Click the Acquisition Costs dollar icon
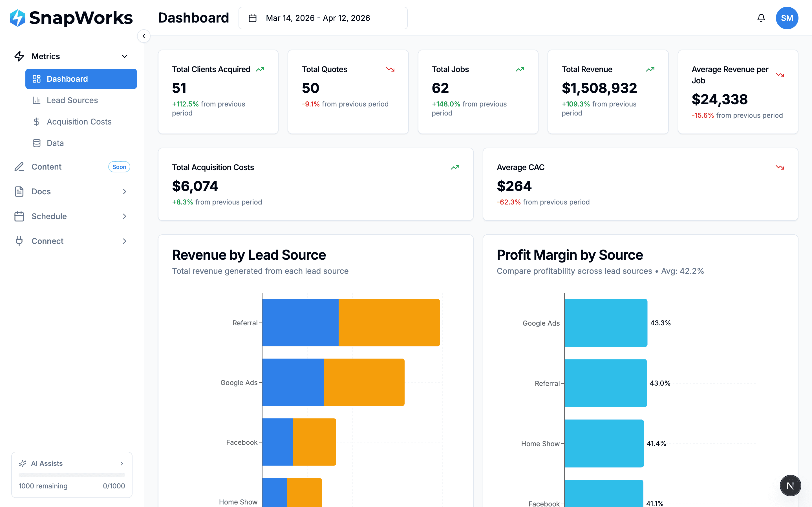 click(x=37, y=121)
